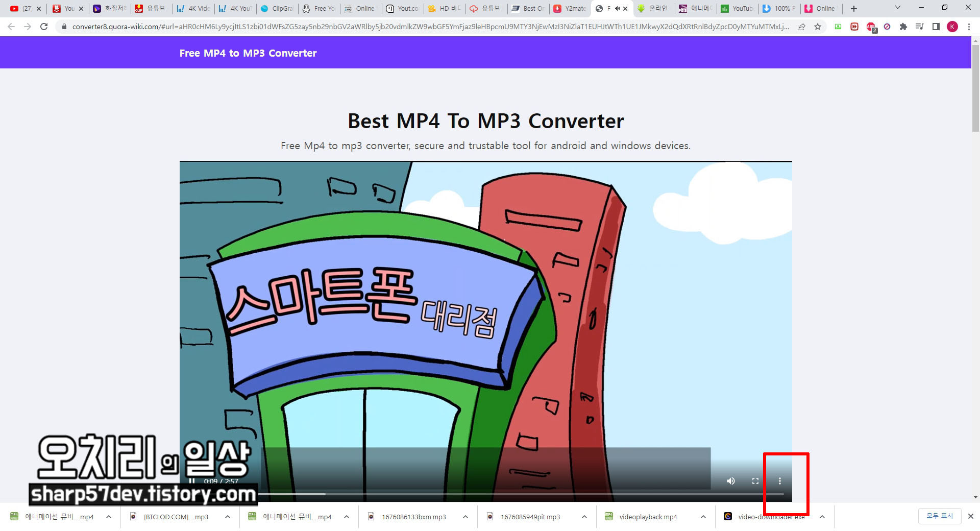This screenshot has height=531, width=980.
Task: Click the purple circle-slash extension icon
Action: click(887, 27)
